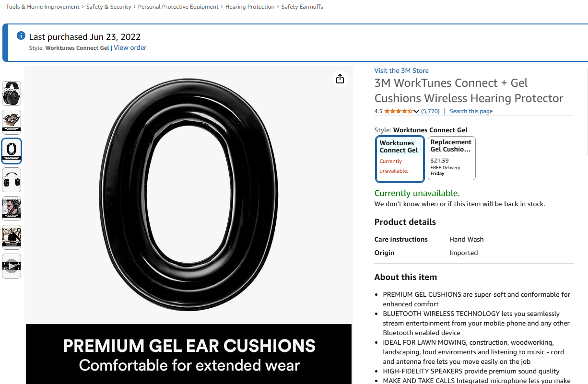588x384 pixels.
Task: Click the large gel cushion product image
Action: pyautogui.click(x=189, y=194)
